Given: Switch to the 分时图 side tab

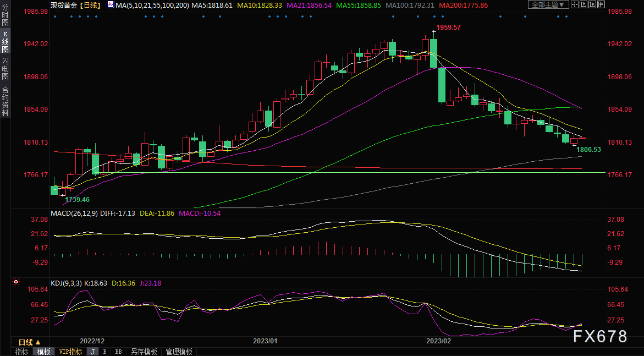Looking at the screenshot, I should click(x=5, y=14).
